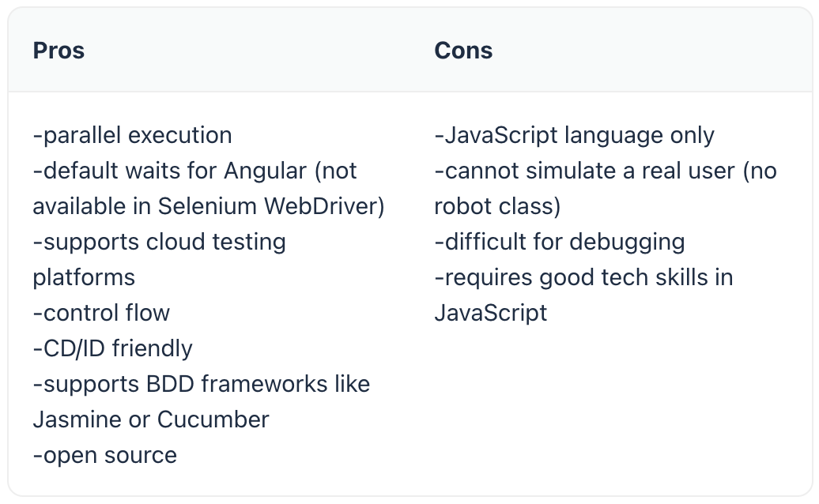Click the word 'Angular' in Pros

(266, 171)
